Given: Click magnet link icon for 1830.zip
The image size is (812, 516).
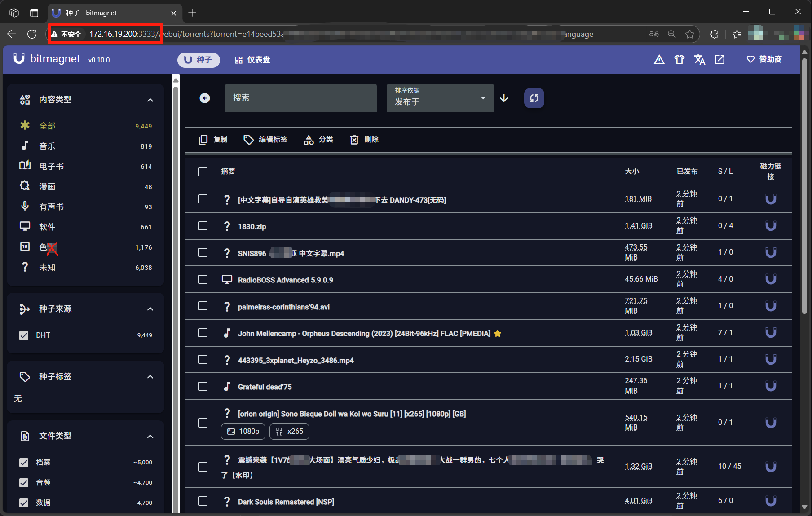Looking at the screenshot, I should pos(770,226).
